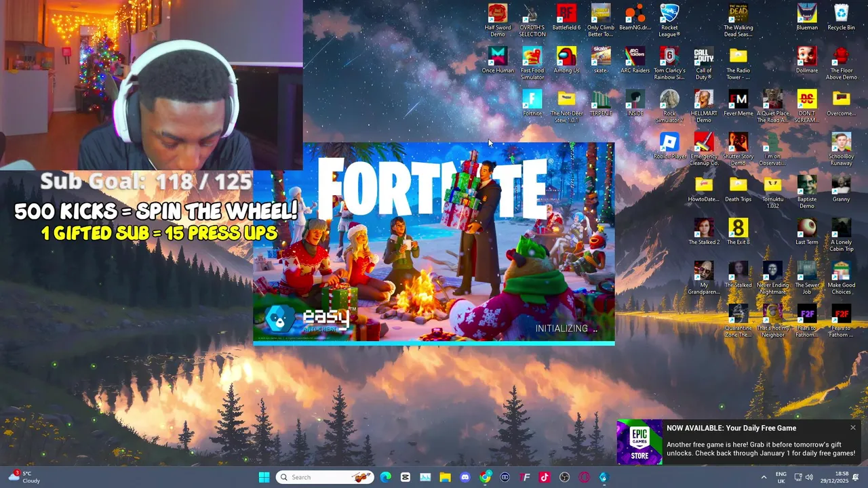Open the Fever Meme shortcut
Image resolution: width=868 pixels, height=488 pixels.
pos(738,103)
